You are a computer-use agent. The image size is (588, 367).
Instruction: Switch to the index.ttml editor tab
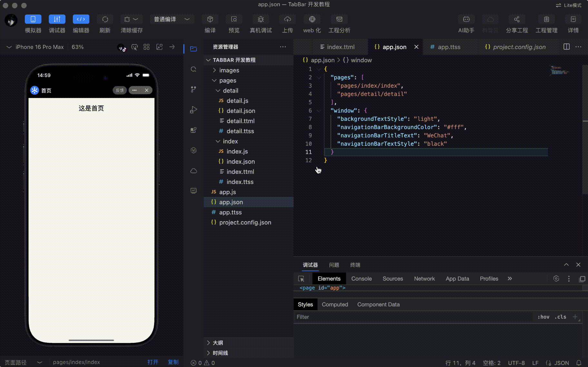click(338, 47)
